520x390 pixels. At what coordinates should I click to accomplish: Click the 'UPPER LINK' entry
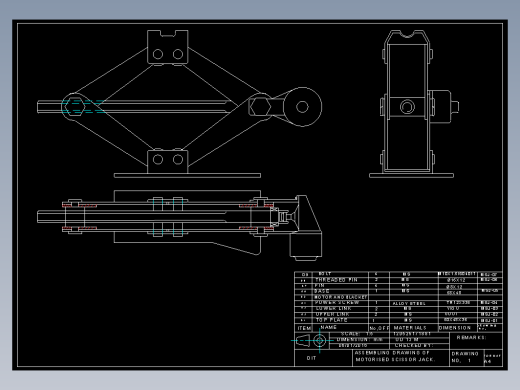click(x=333, y=314)
